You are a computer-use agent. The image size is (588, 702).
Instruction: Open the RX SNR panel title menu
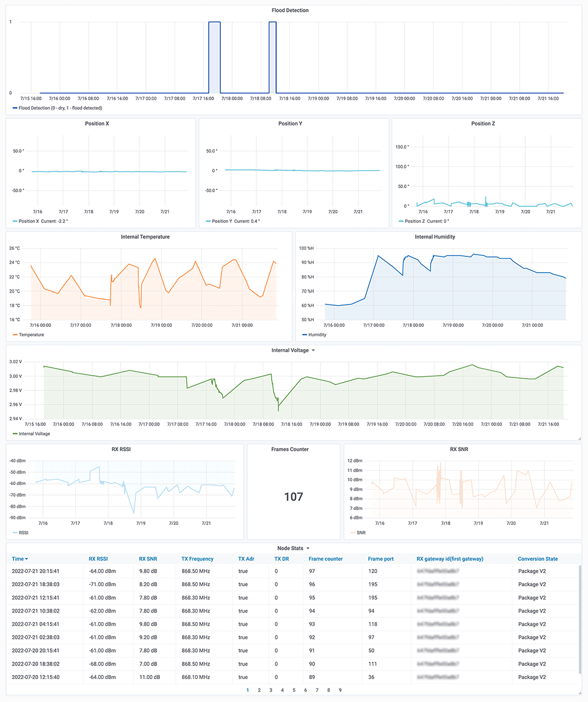point(459,449)
